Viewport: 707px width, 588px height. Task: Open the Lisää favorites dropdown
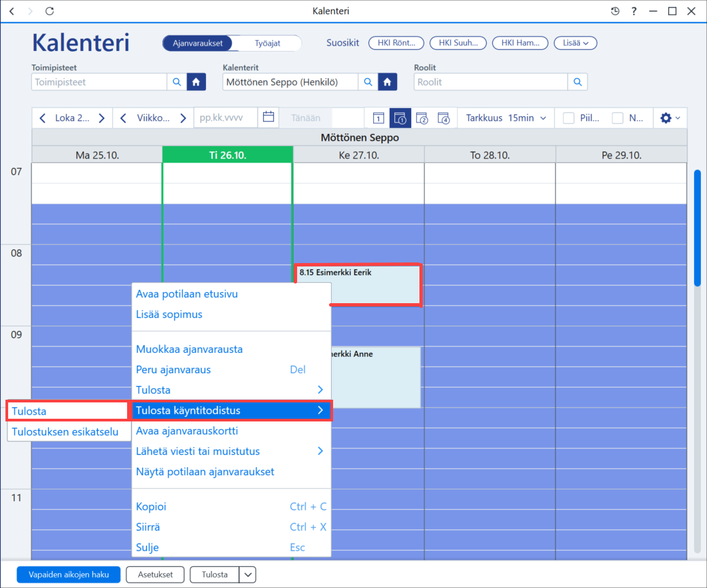[575, 44]
